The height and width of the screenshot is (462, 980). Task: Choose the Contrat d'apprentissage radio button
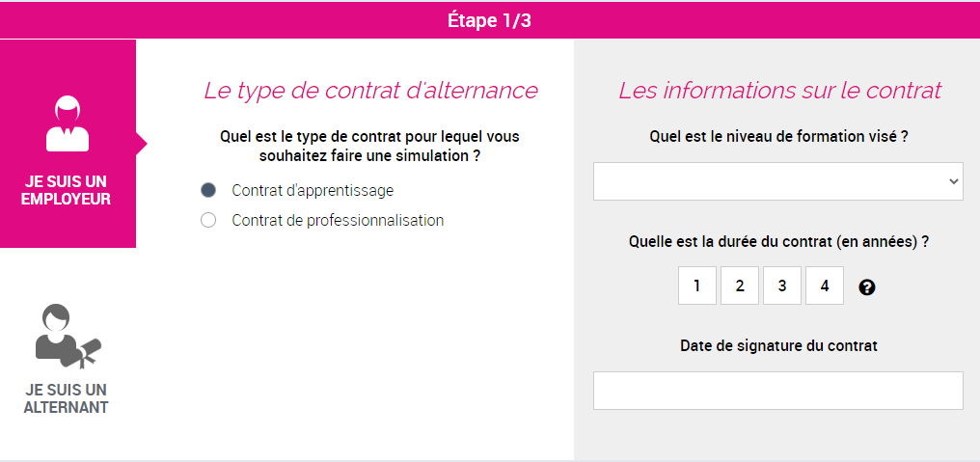208,190
